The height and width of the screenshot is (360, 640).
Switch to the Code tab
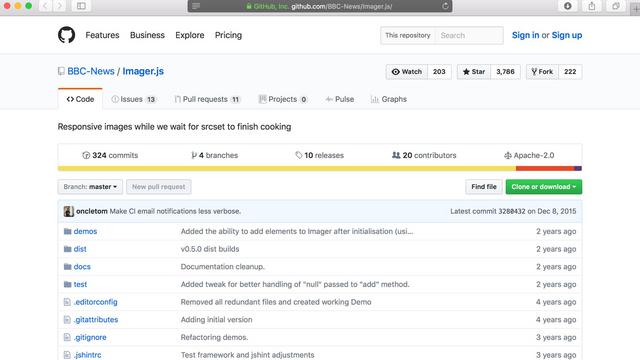(80, 99)
